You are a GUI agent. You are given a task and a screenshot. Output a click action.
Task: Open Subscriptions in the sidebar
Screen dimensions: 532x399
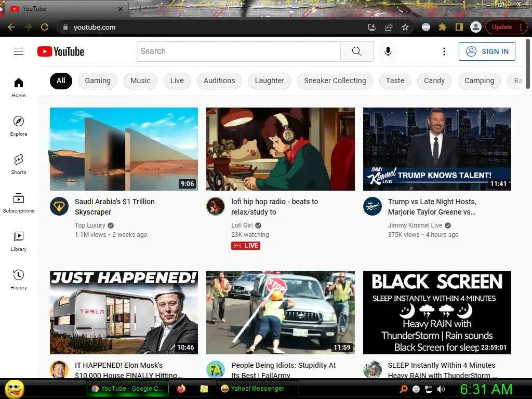[19, 203]
